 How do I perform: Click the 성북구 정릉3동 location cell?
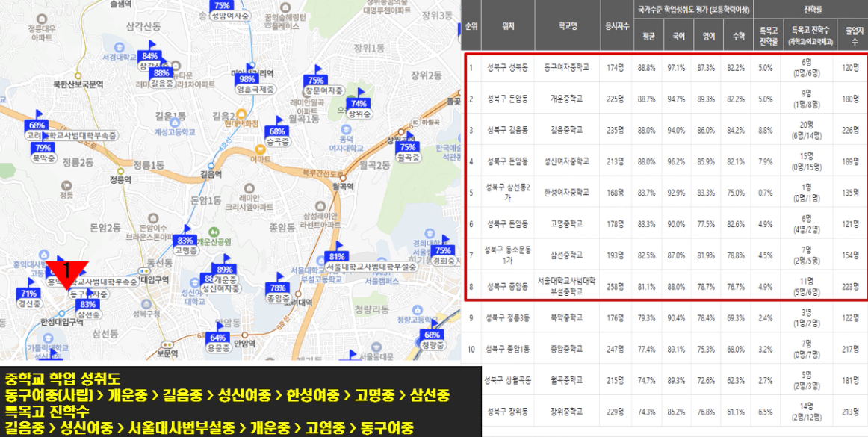(508, 318)
